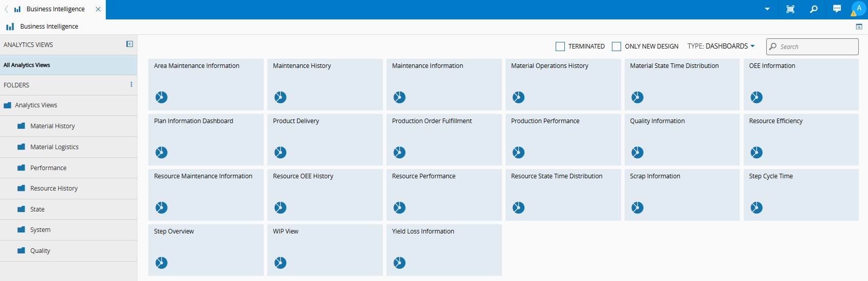Click the Scrap Information pie icon
This screenshot has height=281, width=868.
click(637, 207)
